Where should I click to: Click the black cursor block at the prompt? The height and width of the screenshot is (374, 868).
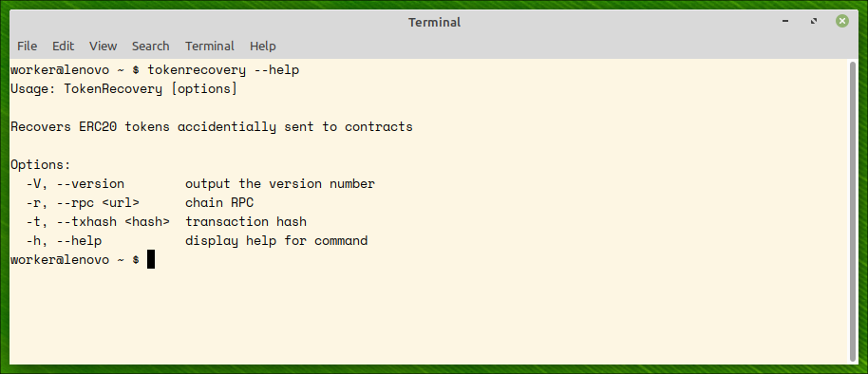151,259
